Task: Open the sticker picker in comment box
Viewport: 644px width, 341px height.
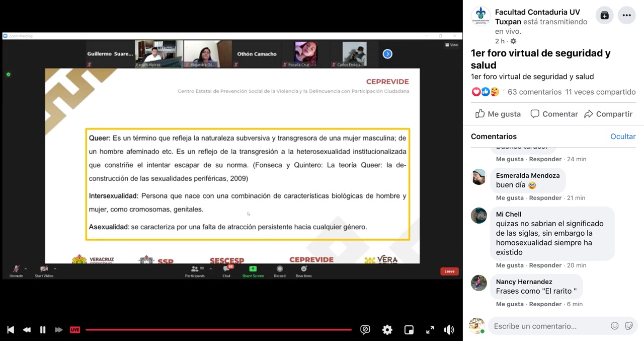Action: point(628,326)
